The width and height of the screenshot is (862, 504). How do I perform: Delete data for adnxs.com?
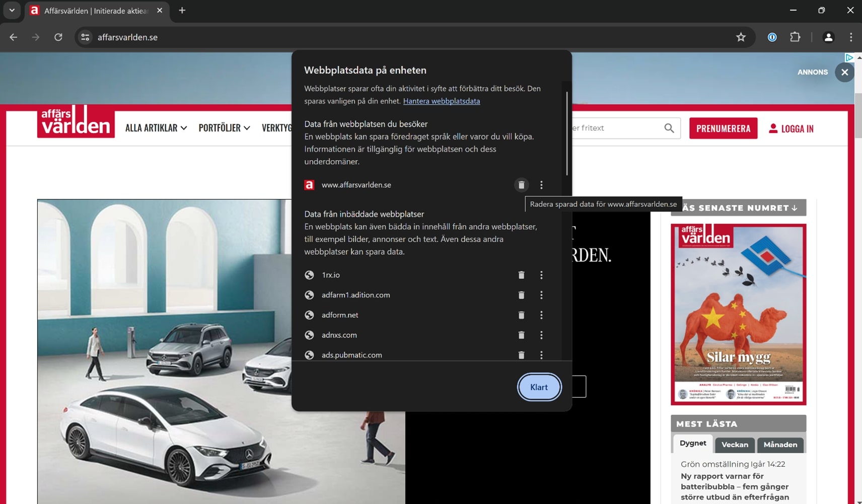click(521, 335)
